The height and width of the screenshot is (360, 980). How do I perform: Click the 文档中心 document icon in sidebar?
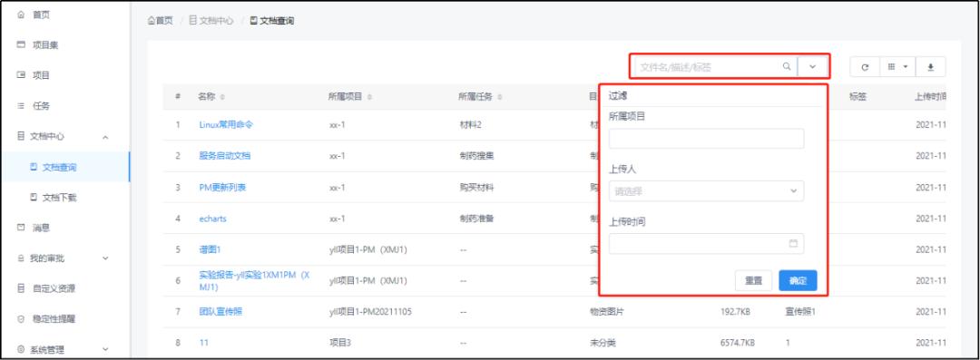coord(21,136)
